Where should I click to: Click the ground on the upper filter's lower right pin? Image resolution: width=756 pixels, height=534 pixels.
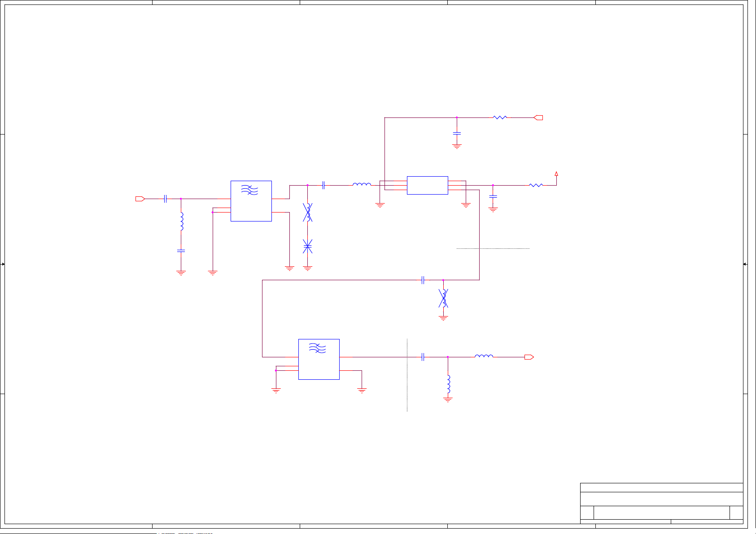(290, 268)
